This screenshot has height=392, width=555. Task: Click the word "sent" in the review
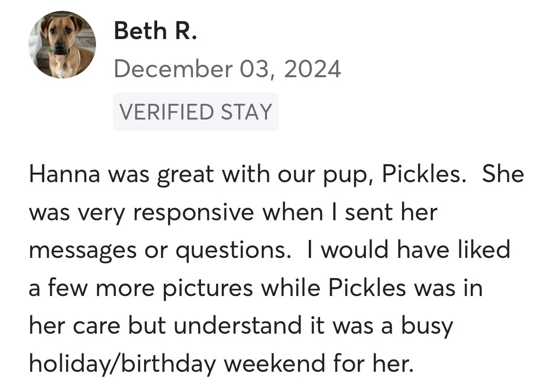(369, 213)
